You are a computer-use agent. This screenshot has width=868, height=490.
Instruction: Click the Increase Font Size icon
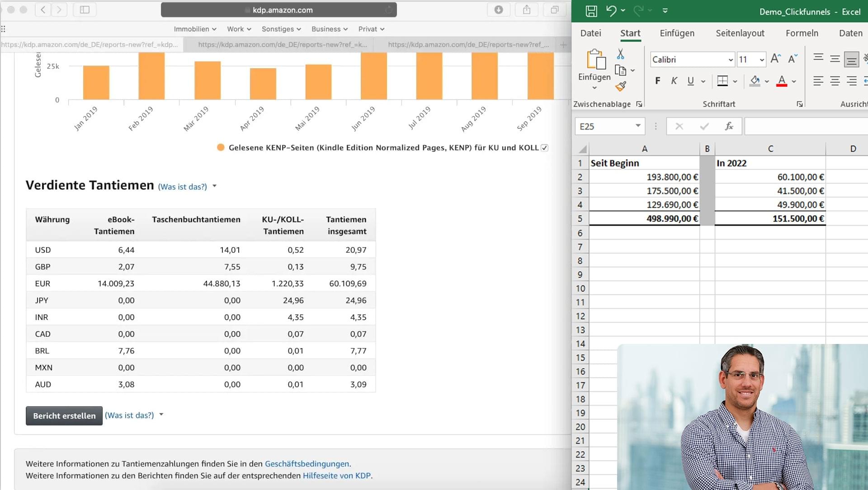tap(775, 59)
